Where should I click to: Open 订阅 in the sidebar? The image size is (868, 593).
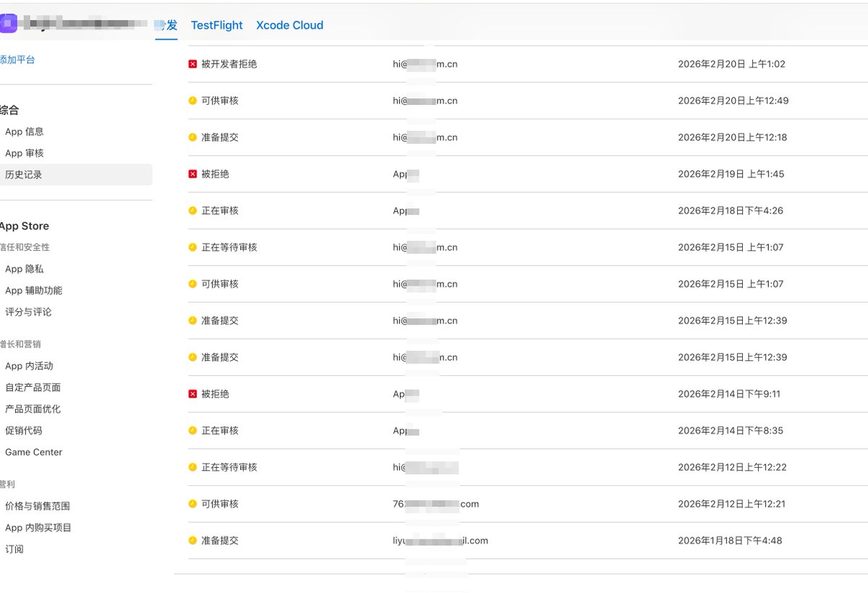(14, 550)
